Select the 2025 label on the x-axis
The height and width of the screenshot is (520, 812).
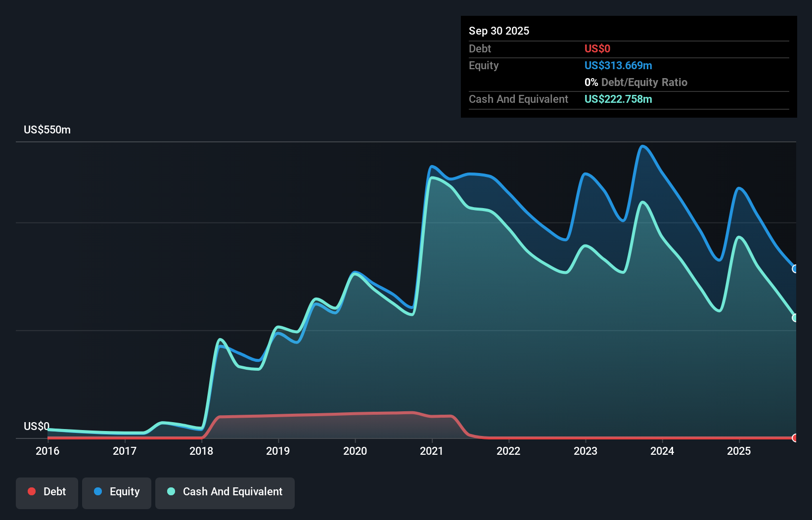coord(739,451)
